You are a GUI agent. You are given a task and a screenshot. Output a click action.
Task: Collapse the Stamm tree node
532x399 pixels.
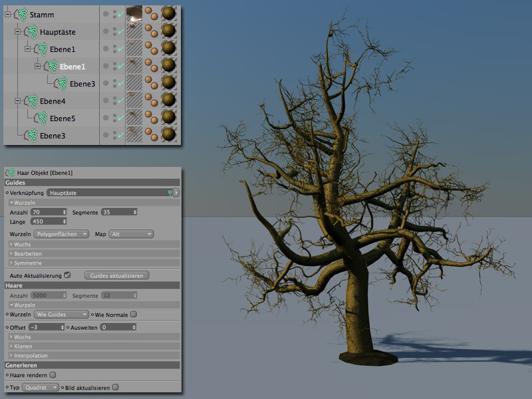pos(7,14)
